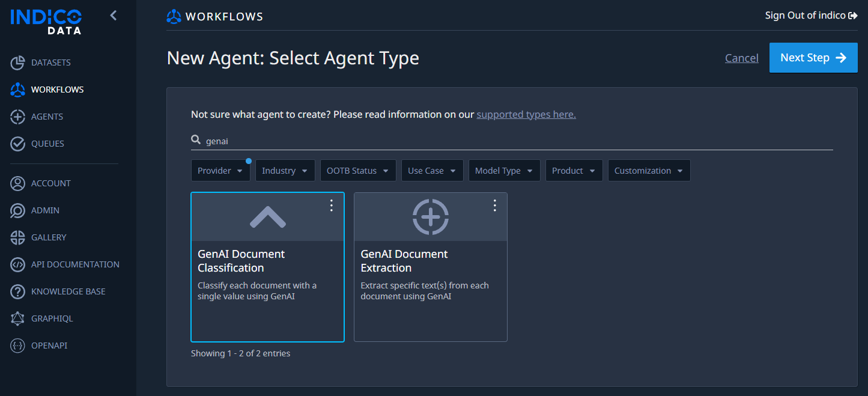Screen dimensions: 868x396
Task: Open the Datasets pie chart icon
Action: point(17,62)
